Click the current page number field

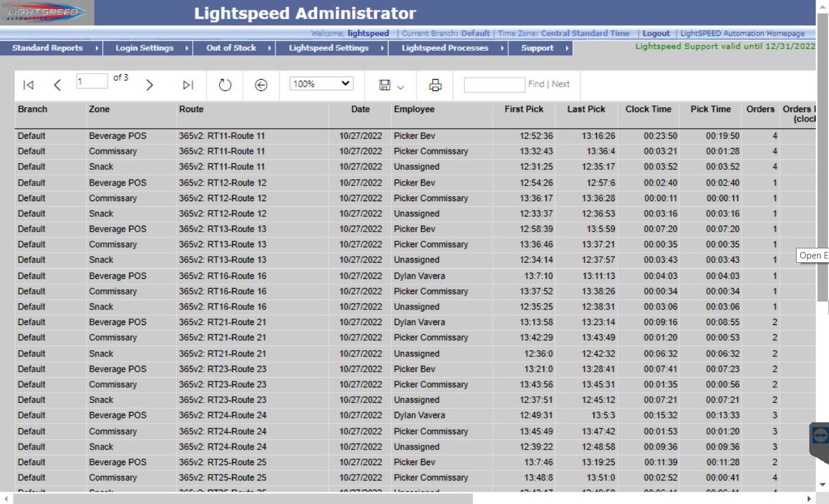point(92,82)
